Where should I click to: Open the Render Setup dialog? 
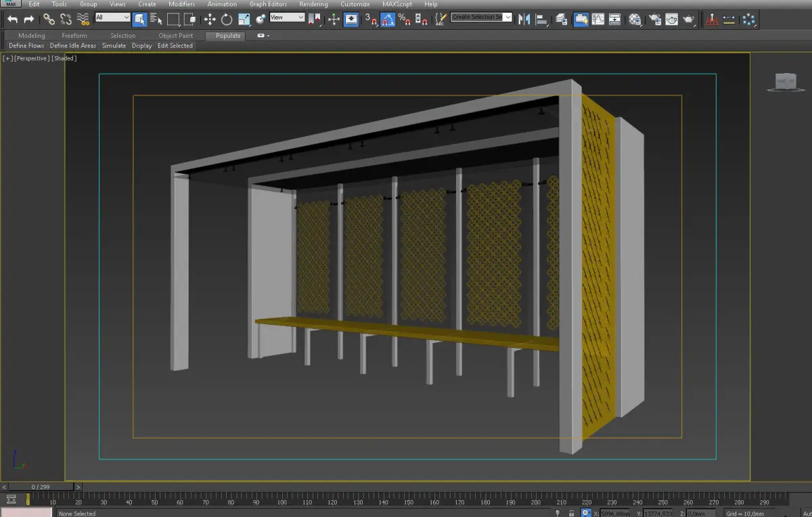[x=654, y=20]
